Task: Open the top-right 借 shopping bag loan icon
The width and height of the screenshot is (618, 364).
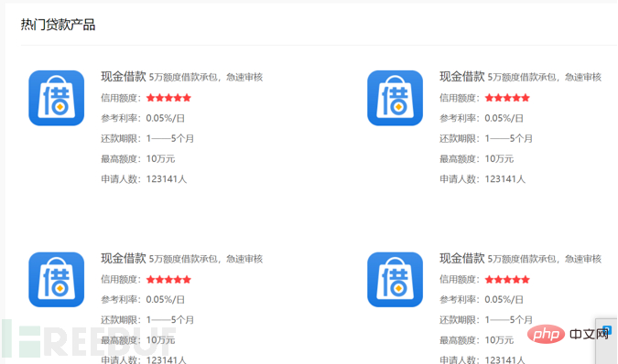Action: tap(395, 98)
